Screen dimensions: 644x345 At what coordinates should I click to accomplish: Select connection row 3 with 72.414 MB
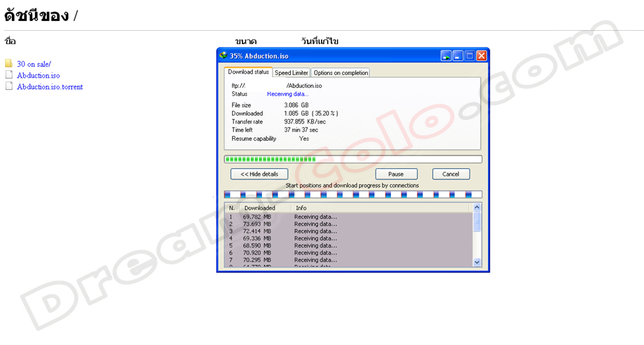point(349,231)
